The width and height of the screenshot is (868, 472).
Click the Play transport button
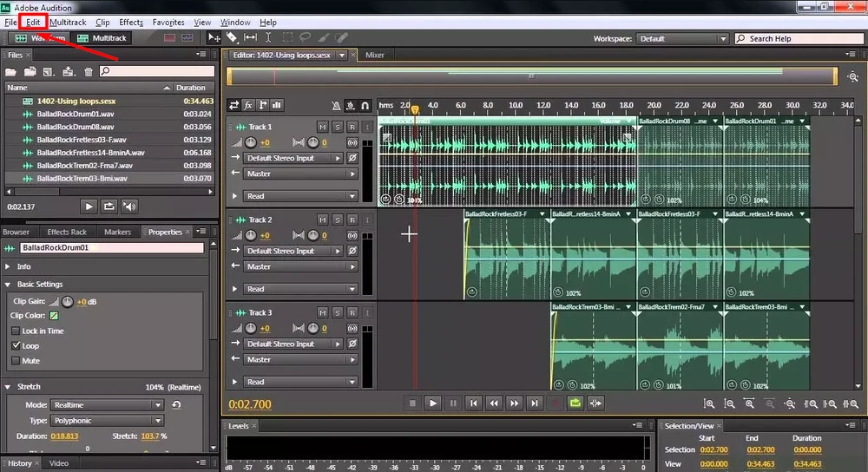[x=433, y=403]
